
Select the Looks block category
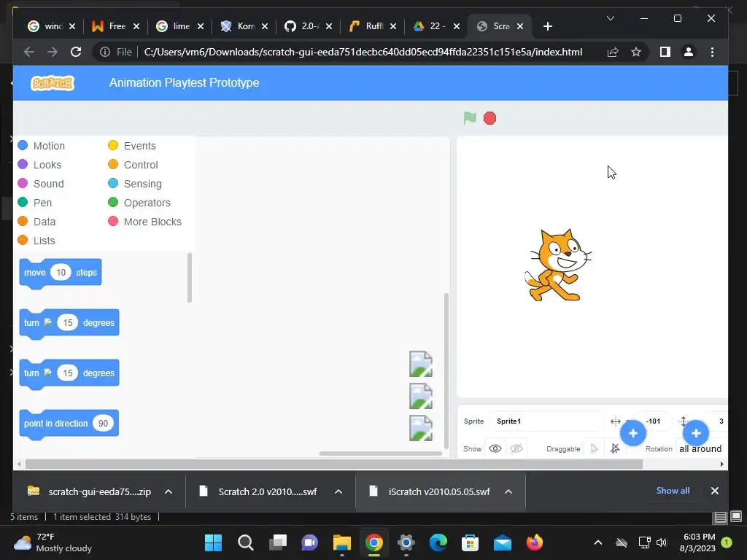coord(39,165)
